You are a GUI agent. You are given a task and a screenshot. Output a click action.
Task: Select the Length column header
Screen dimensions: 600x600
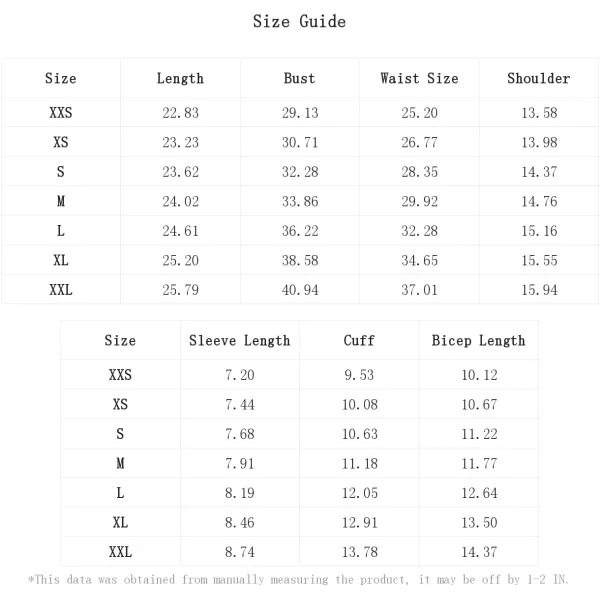pos(180,78)
